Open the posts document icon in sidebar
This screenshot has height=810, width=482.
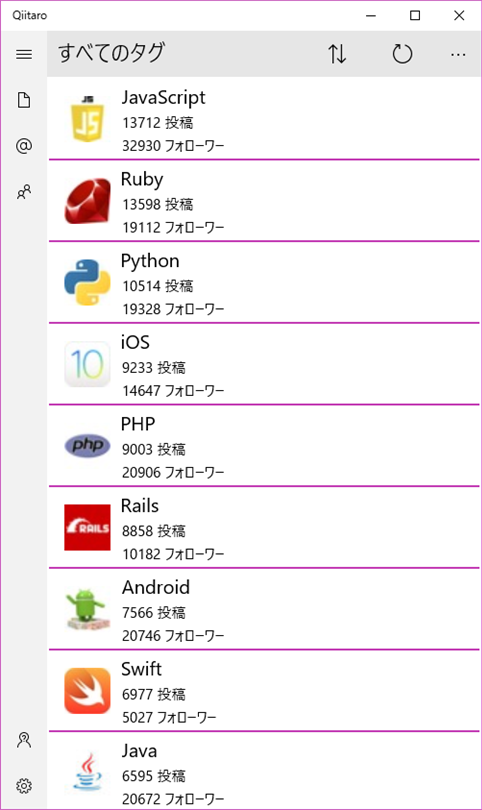pos(24,100)
